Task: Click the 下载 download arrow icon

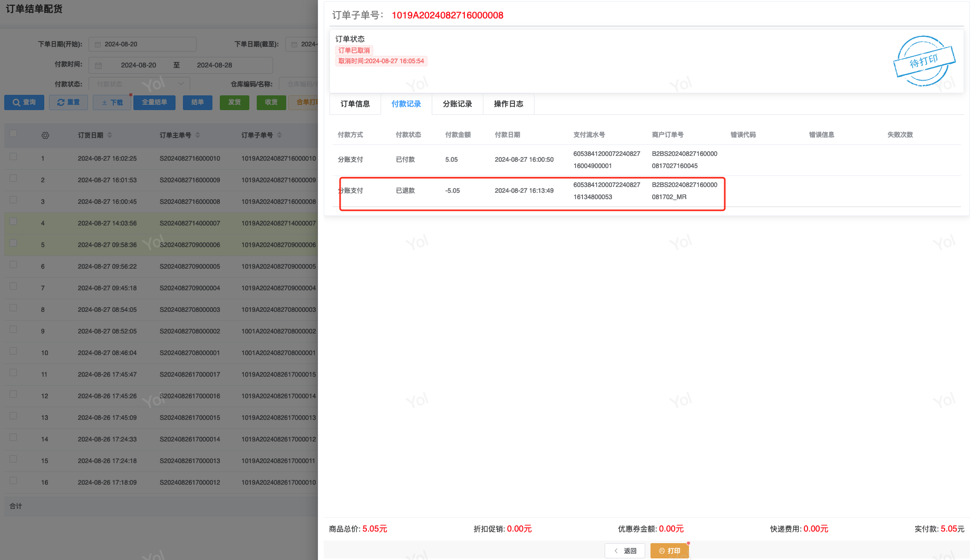Action: [x=104, y=103]
